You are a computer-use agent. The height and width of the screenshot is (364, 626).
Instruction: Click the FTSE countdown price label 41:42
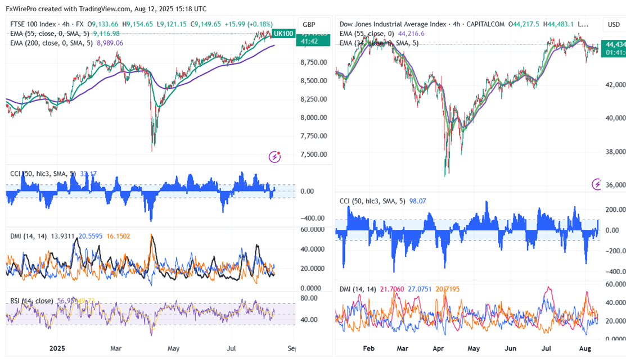pos(313,41)
